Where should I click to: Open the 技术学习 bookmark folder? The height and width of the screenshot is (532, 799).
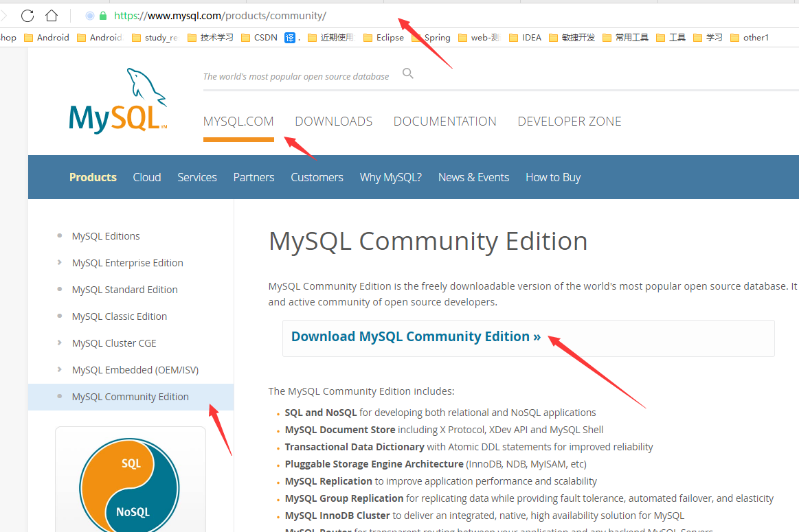[210, 38]
